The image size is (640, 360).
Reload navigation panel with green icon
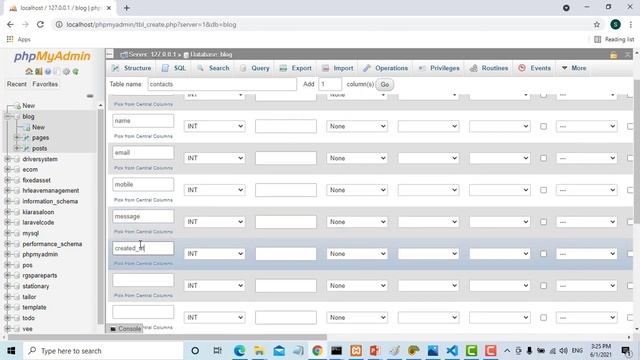(76, 71)
